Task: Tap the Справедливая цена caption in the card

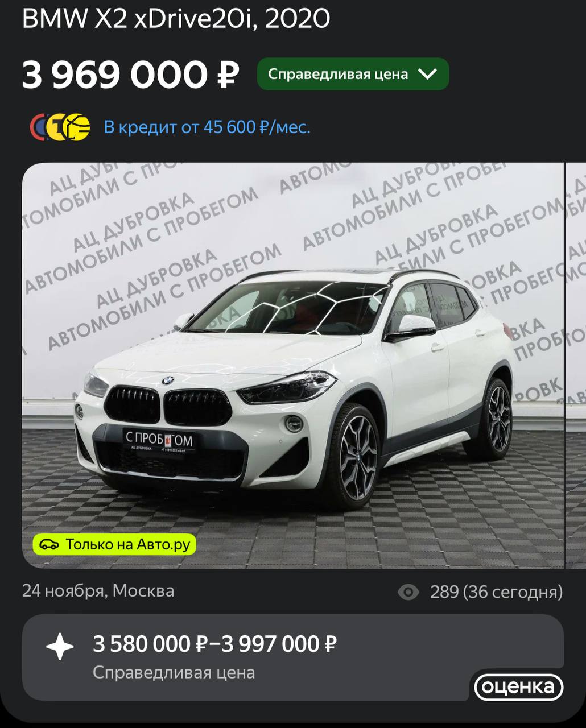Action: tap(174, 672)
